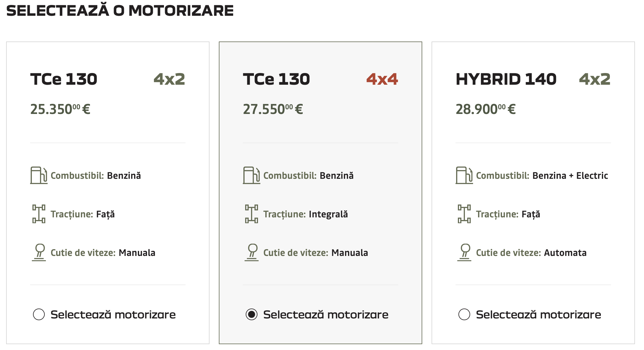The height and width of the screenshot is (350, 644).
Task: Click gear shifter icon in TCe 130 4x2 card
Action: tap(39, 252)
